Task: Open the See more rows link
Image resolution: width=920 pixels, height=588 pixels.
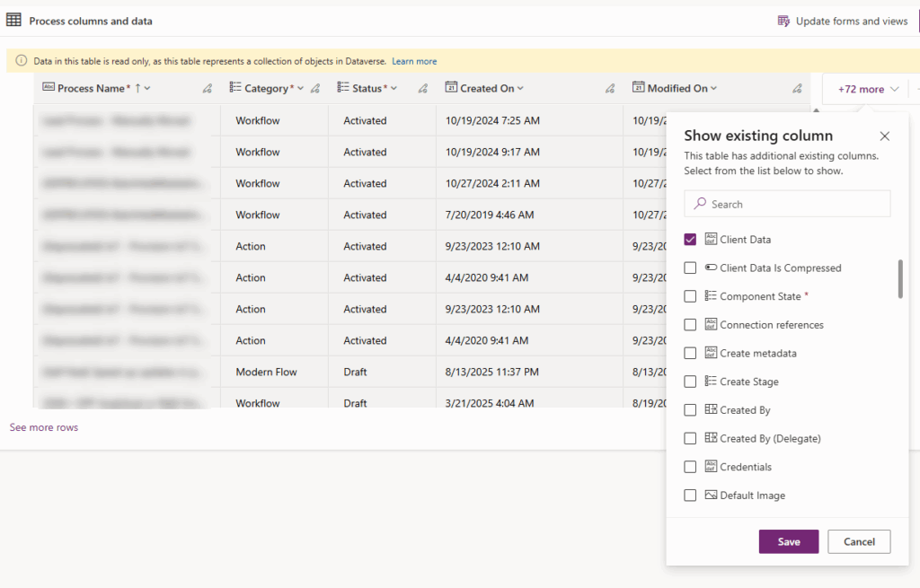Action: [44, 427]
